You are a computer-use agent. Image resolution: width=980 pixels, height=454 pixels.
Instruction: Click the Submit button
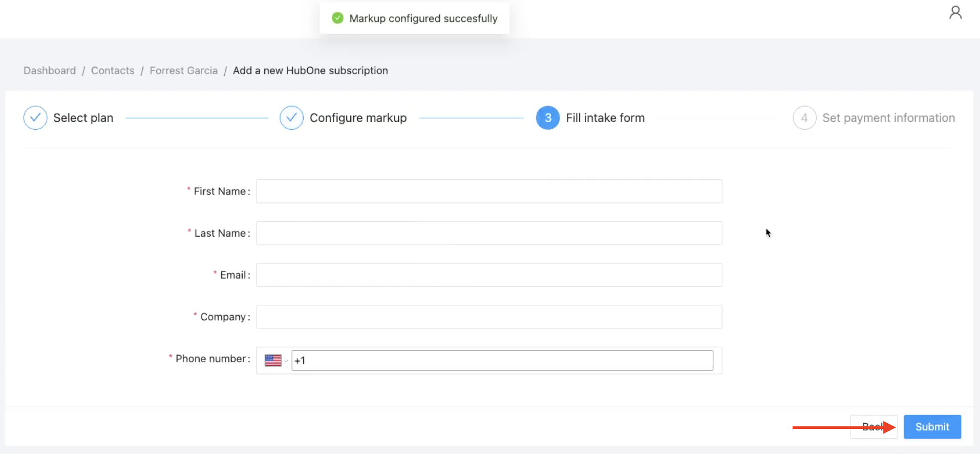point(932,427)
